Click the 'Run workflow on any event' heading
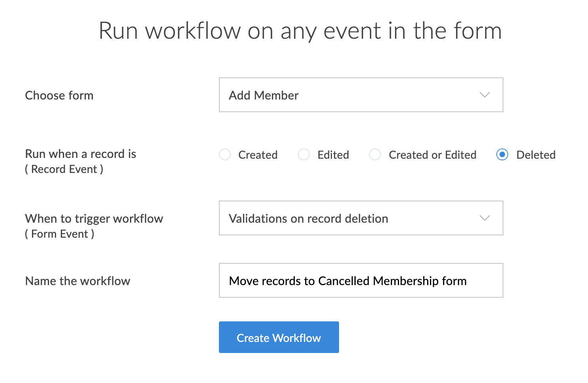 point(300,31)
